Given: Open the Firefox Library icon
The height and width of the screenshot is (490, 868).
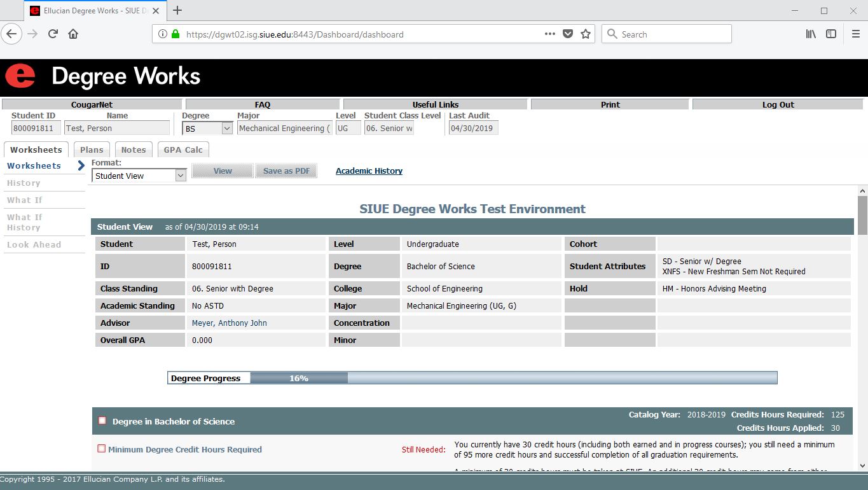Looking at the screenshot, I should (811, 34).
